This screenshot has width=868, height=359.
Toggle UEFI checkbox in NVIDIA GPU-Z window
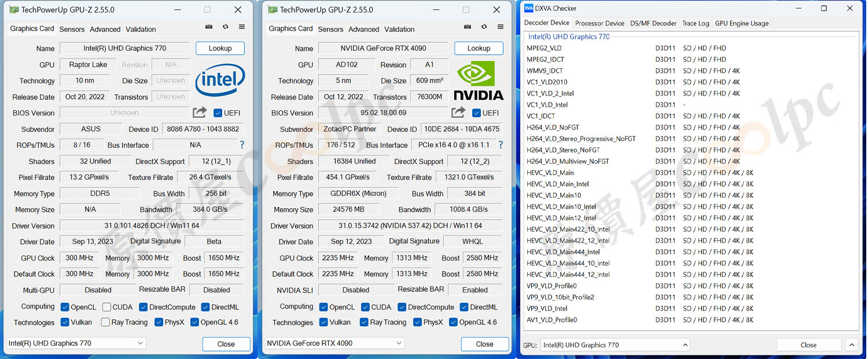click(x=476, y=113)
